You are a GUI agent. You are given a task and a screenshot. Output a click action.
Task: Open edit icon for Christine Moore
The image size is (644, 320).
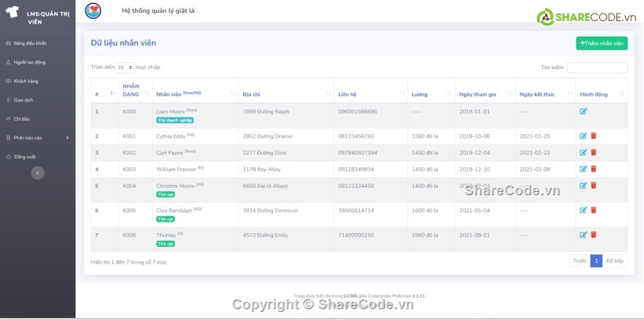(x=583, y=185)
